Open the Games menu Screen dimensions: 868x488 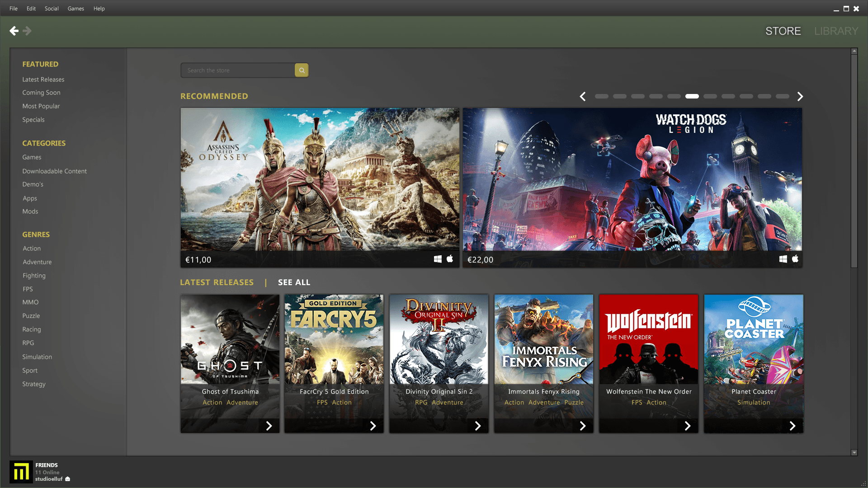click(x=76, y=9)
